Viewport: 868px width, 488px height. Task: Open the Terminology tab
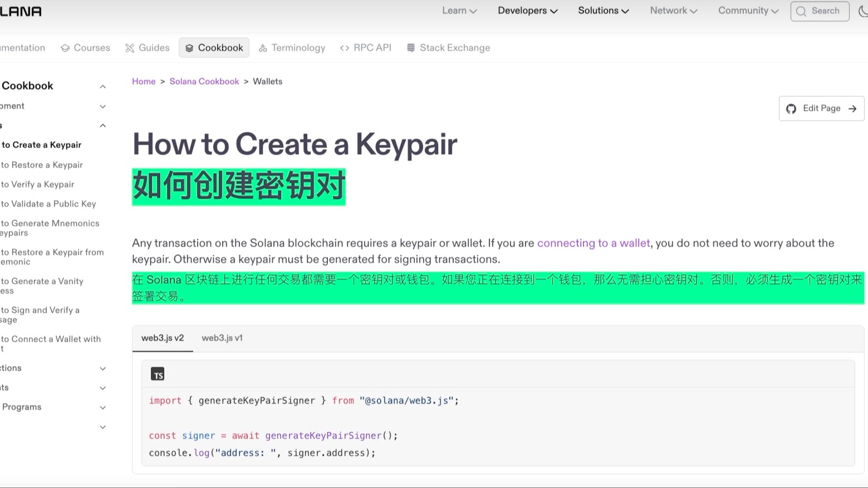292,48
